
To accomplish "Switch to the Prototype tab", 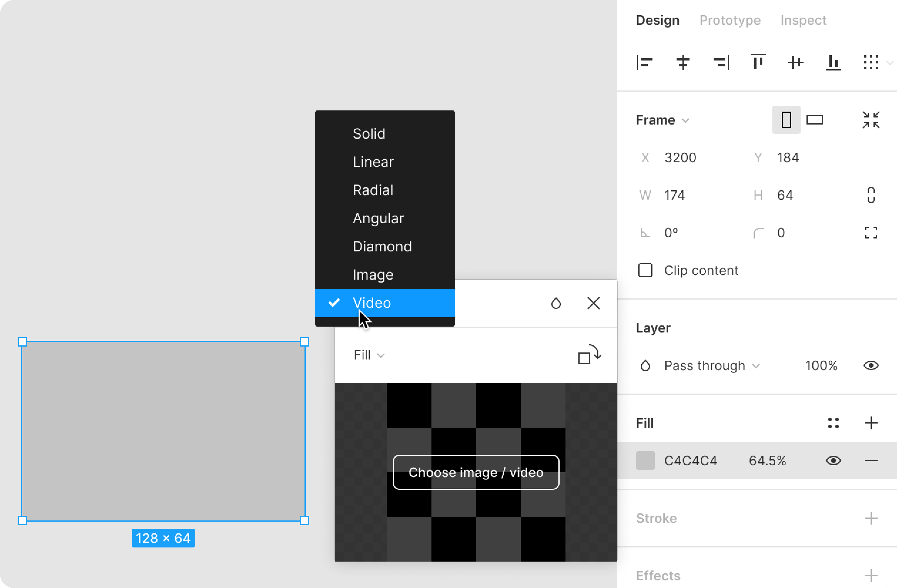I will [x=730, y=20].
